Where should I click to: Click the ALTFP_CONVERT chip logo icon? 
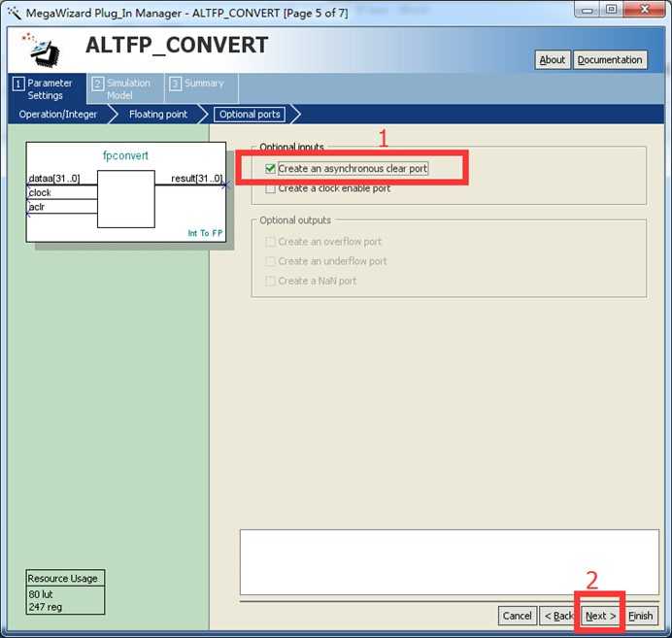pyautogui.click(x=42, y=50)
